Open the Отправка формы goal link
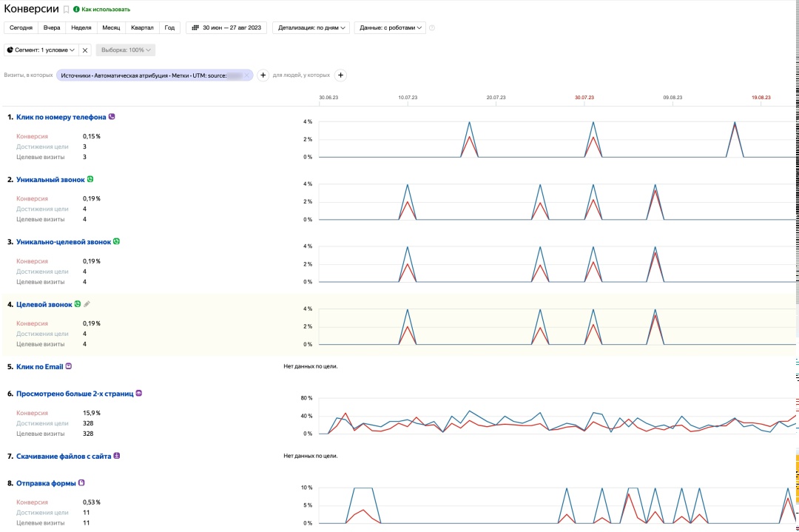Viewport: 799px width, 532px height. [46, 483]
